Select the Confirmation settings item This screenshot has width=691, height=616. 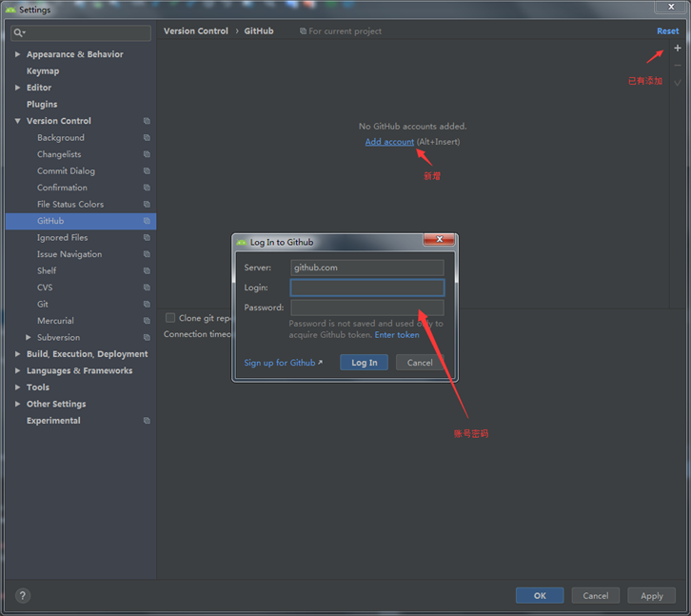(x=62, y=188)
